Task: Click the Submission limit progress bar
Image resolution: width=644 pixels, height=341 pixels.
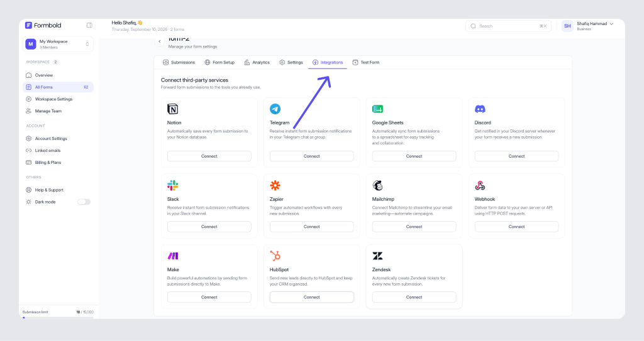Action: click(x=58, y=317)
